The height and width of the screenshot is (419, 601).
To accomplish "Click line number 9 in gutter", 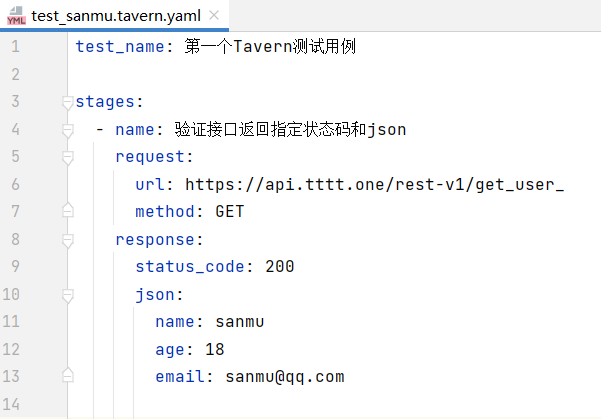I will tap(15, 266).
